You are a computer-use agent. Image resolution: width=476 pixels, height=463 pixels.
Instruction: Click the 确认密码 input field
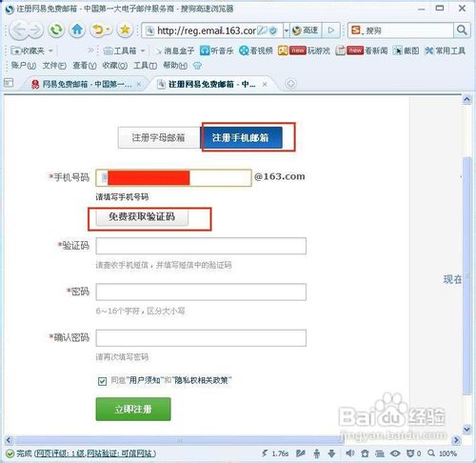(x=201, y=338)
